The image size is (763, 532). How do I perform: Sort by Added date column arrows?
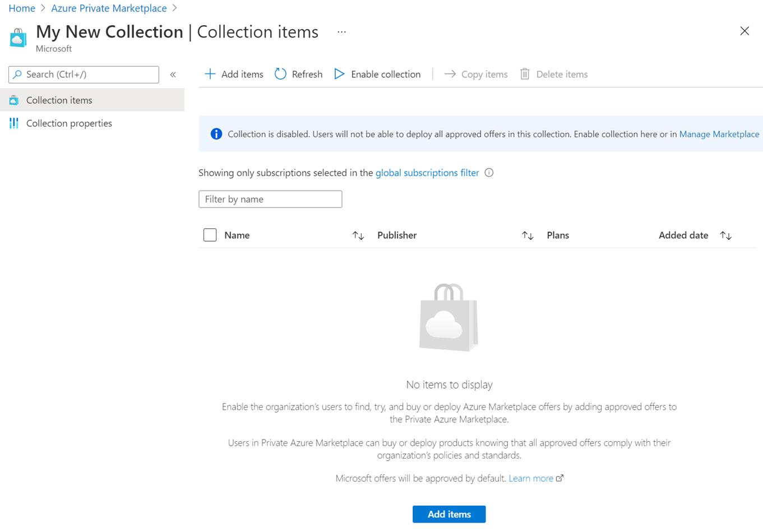[x=726, y=235]
